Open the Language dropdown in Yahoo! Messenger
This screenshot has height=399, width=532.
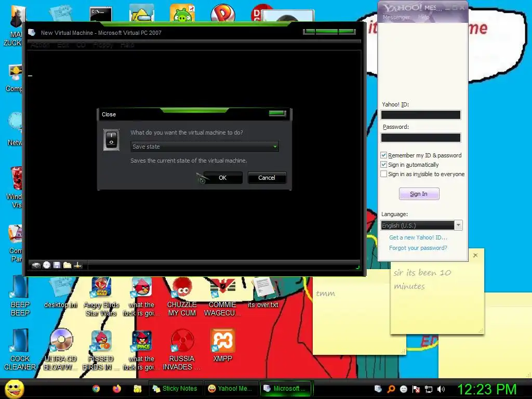pyautogui.click(x=458, y=225)
